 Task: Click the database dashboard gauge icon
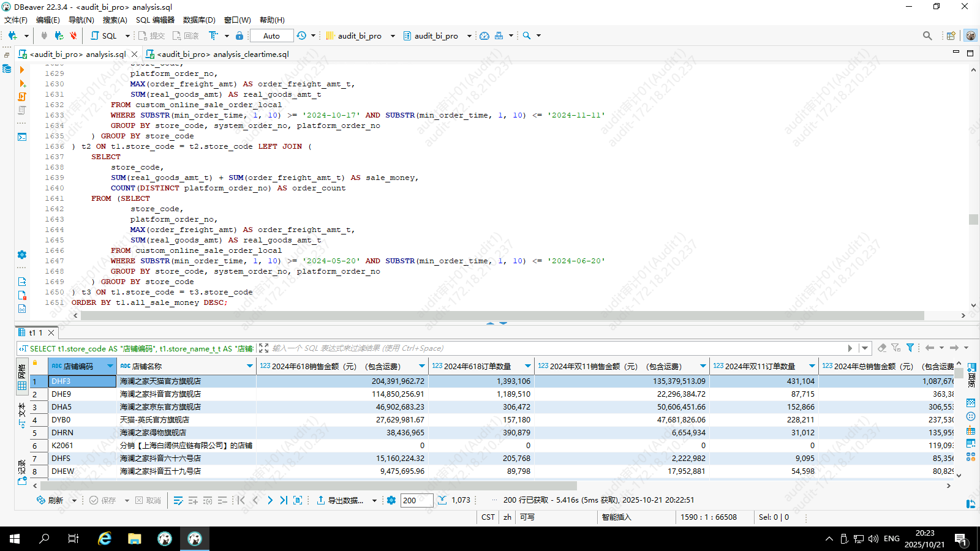(x=484, y=36)
